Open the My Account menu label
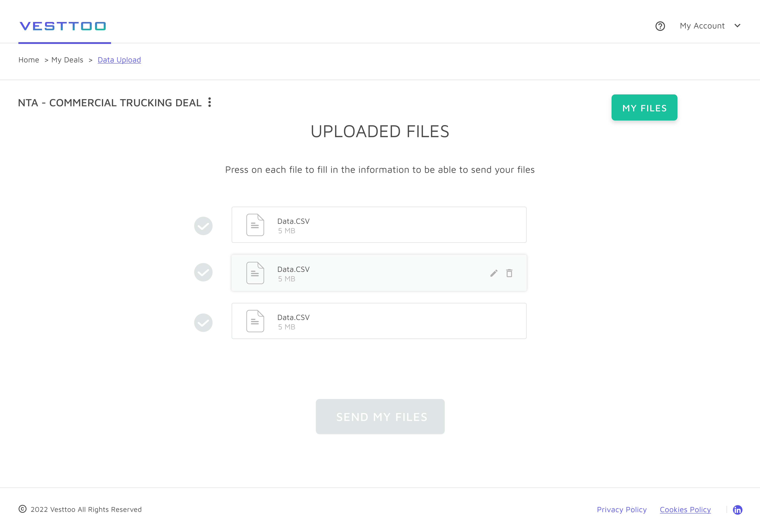This screenshot has width=760, height=532. click(x=702, y=26)
